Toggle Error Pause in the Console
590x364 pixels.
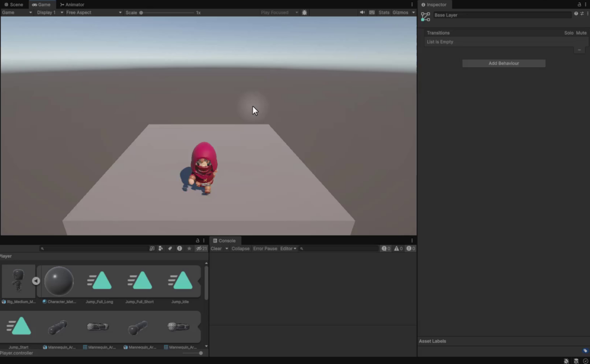(x=265, y=248)
